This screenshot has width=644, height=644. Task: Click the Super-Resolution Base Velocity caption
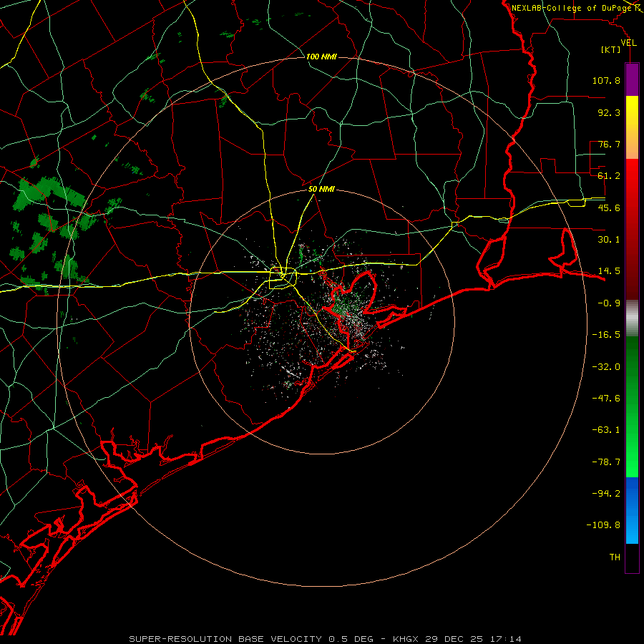[325, 639]
